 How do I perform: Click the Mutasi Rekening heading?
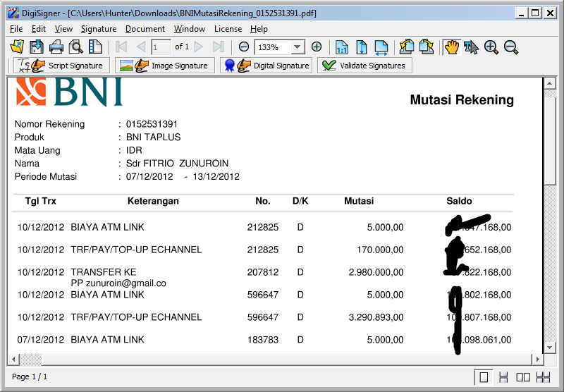point(462,100)
